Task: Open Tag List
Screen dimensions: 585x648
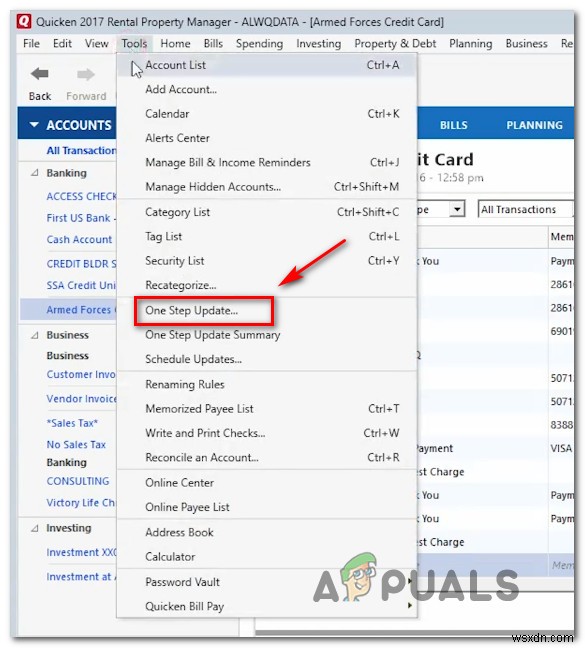Action: (x=267, y=236)
